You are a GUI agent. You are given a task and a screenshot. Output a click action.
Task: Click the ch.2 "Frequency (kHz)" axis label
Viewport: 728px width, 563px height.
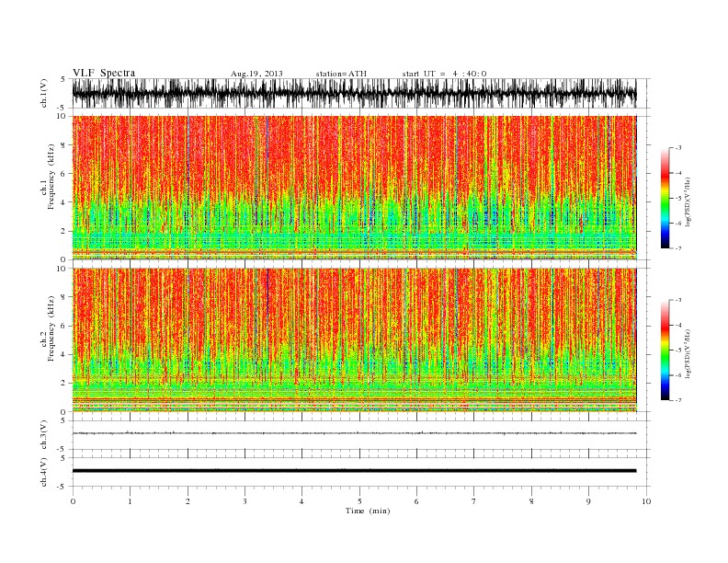tap(51, 327)
